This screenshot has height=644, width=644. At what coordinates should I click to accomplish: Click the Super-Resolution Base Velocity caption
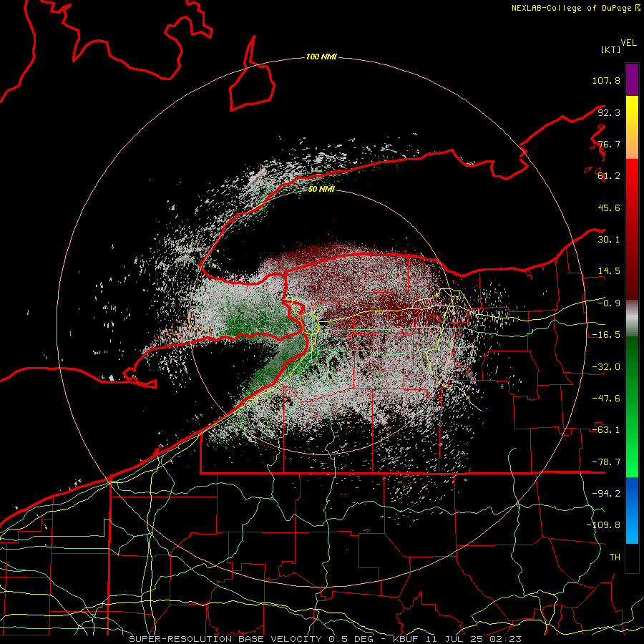point(326,639)
